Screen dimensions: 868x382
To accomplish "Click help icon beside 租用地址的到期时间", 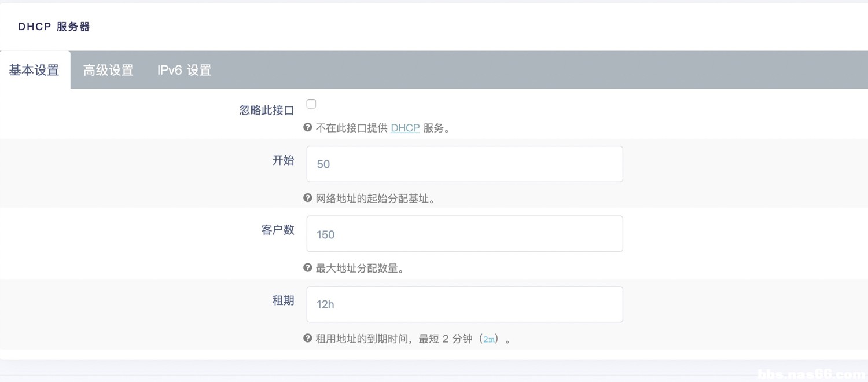I will [308, 338].
